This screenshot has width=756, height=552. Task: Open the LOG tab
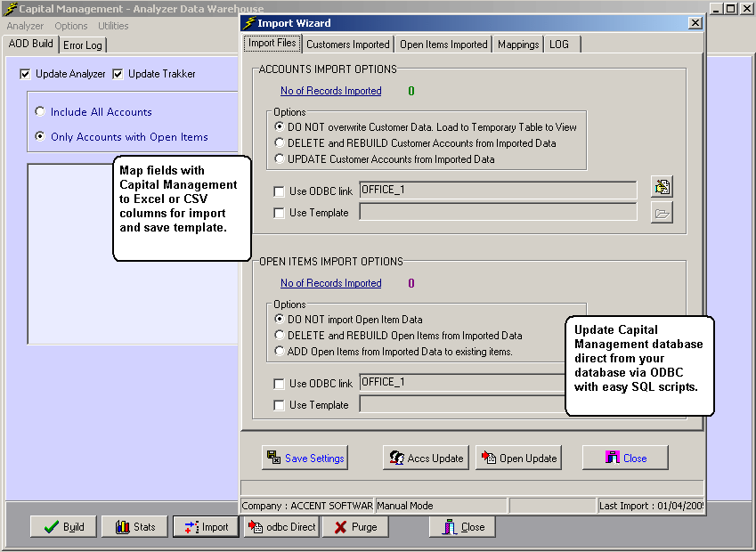(x=562, y=45)
